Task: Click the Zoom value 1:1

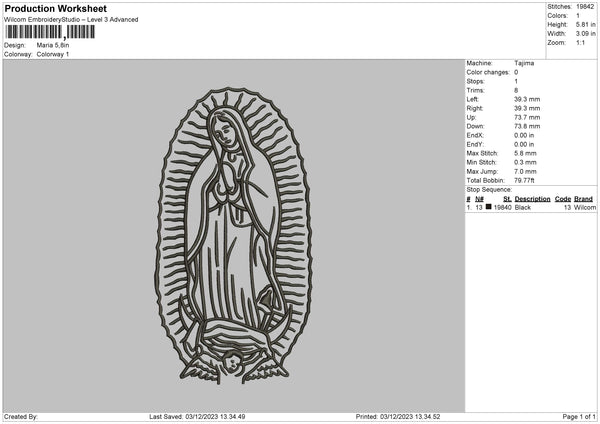Action: coord(580,42)
